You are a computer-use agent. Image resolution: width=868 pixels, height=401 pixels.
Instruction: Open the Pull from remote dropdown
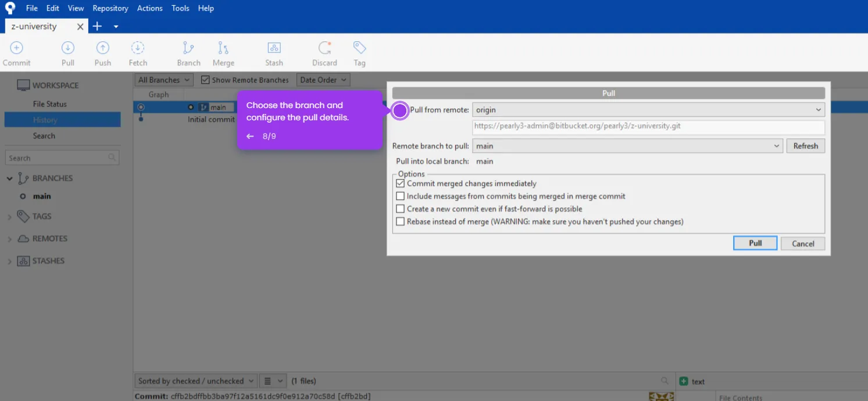(648, 110)
